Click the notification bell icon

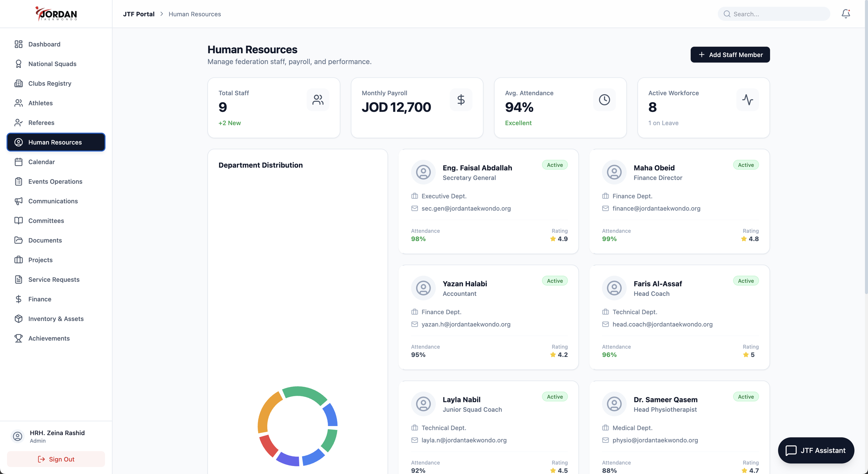click(845, 14)
